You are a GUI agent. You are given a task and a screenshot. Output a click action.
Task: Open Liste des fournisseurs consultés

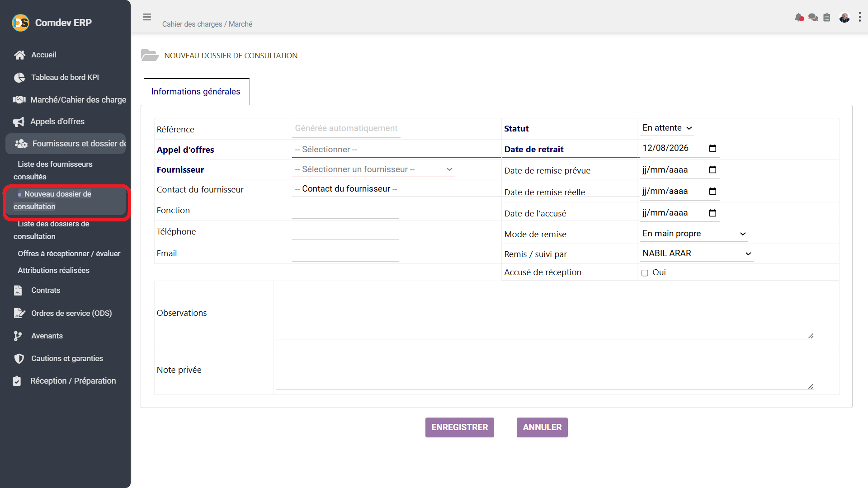coord(53,170)
